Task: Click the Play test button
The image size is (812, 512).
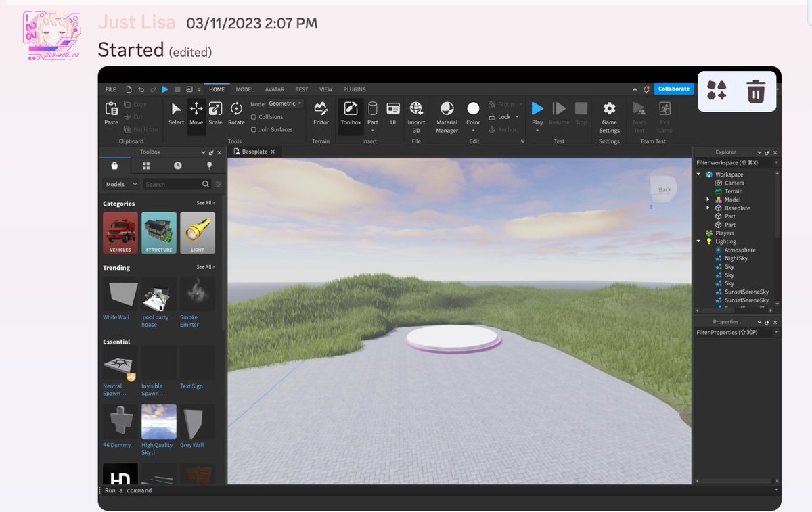Action: 537,108
